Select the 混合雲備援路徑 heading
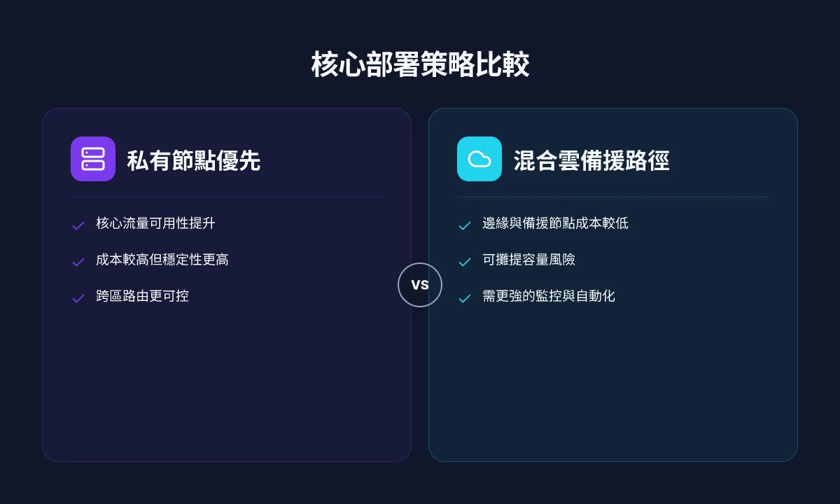840x504 pixels. 591,160
